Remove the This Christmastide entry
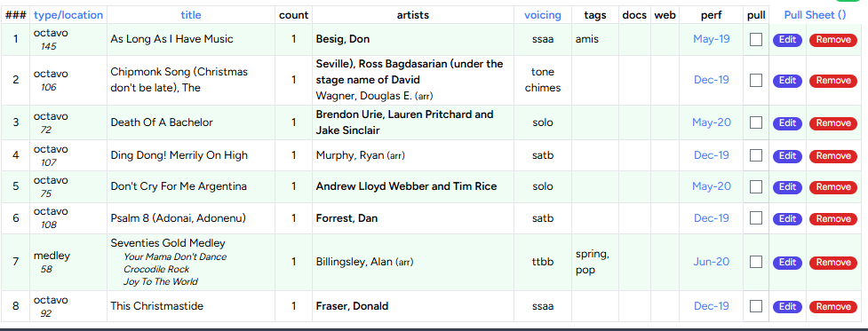 (833, 307)
